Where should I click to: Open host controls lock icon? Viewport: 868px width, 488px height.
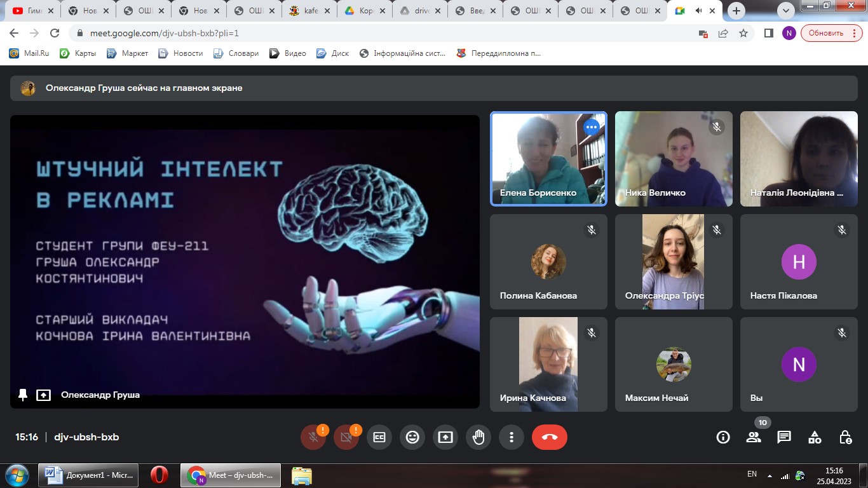click(845, 437)
